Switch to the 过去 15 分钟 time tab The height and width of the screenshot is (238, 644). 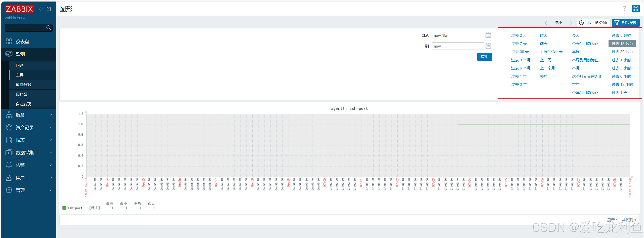pos(593,23)
